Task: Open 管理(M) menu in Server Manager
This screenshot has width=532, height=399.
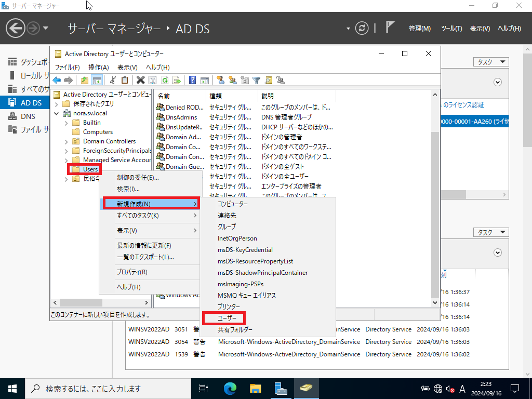Action: 420,29
